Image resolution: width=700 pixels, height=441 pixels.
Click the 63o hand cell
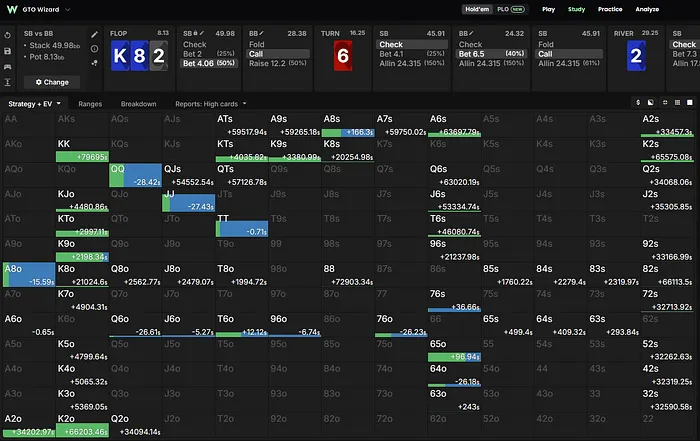pos(454,400)
